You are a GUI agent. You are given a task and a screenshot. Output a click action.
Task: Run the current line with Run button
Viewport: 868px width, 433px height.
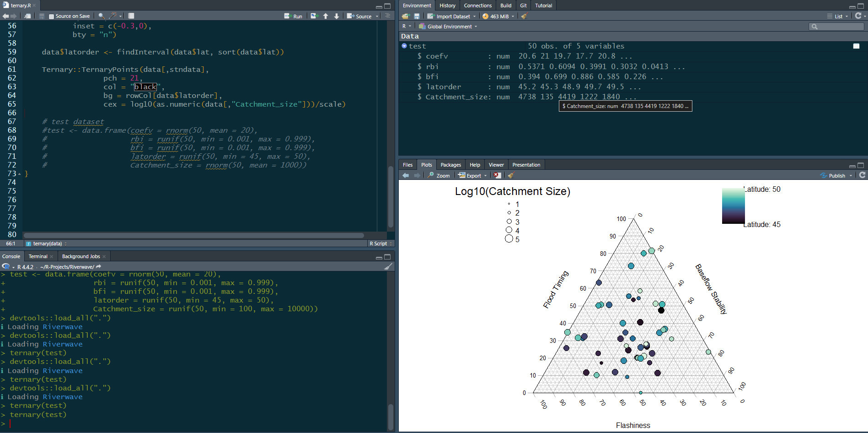(x=293, y=16)
